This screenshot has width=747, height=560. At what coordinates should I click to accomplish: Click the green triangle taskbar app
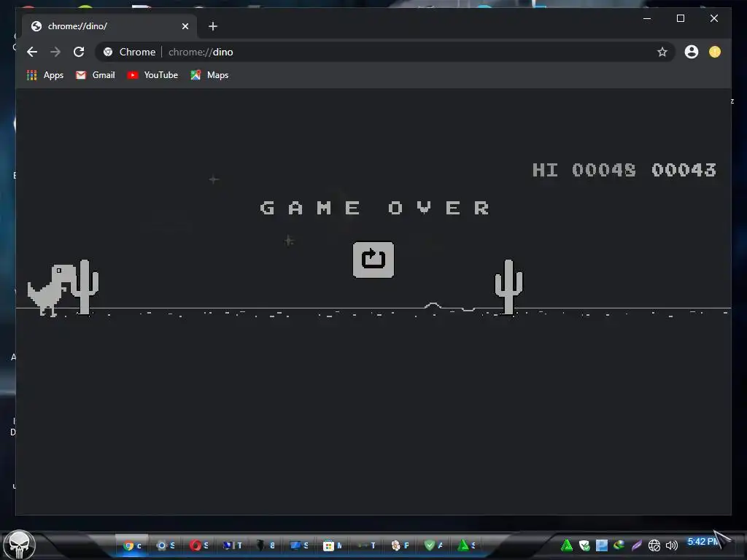coord(466,545)
